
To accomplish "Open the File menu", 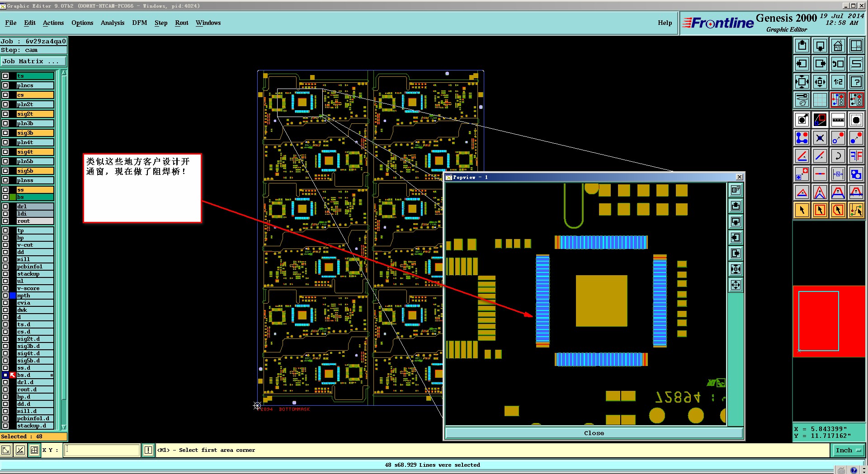I will coord(11,23).
